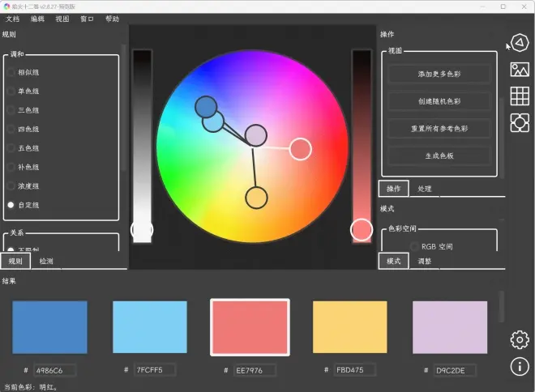535x392 pixels.
Task: Switch to the 检测 tab
Action: click(x=46, y=262)
